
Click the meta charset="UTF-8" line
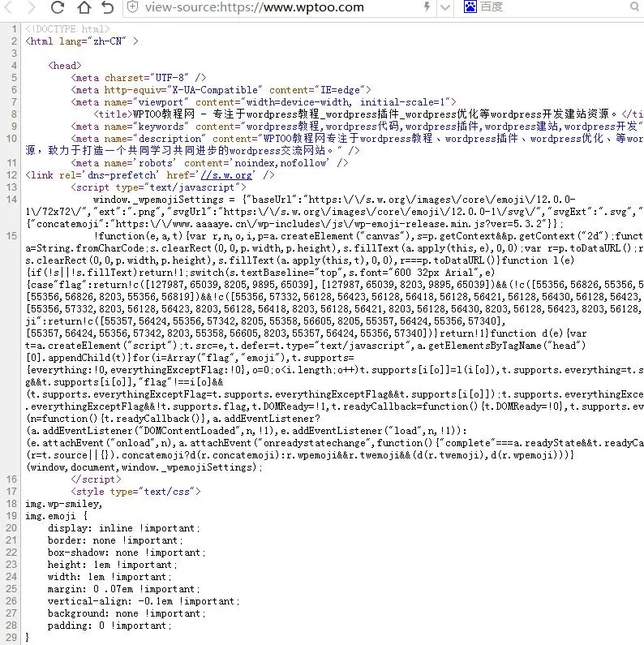(x=138, y=78)
